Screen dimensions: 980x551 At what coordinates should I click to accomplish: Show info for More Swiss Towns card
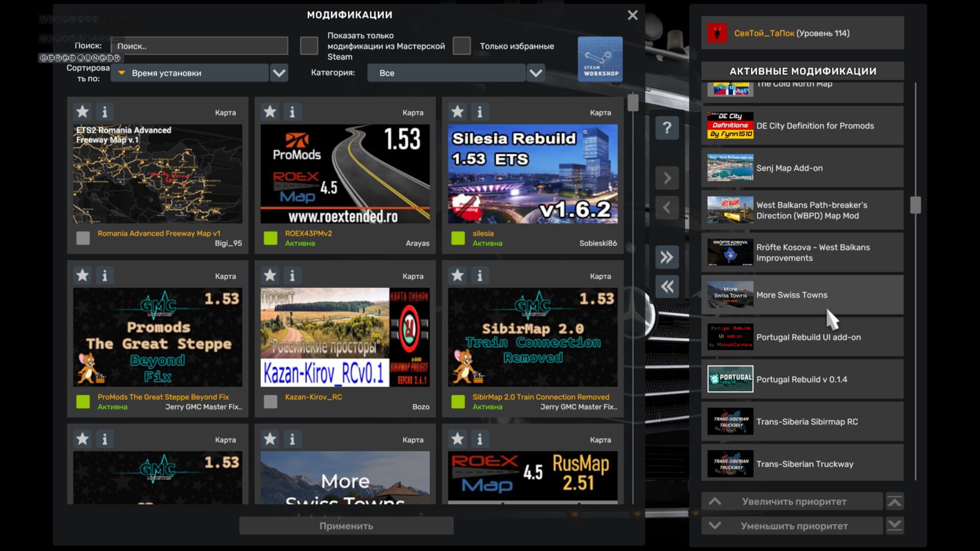point(292,439)
